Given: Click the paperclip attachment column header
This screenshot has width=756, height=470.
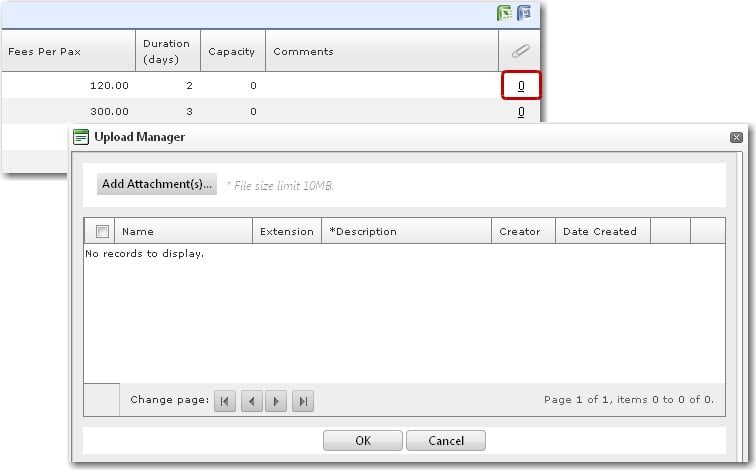Looking at the screenshot, I should tap(520, 51).
